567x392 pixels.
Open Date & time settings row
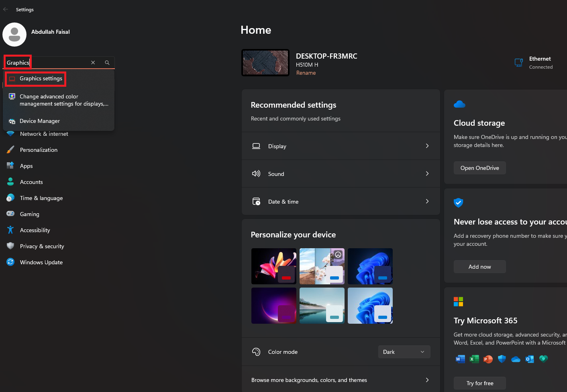point(341,202)
